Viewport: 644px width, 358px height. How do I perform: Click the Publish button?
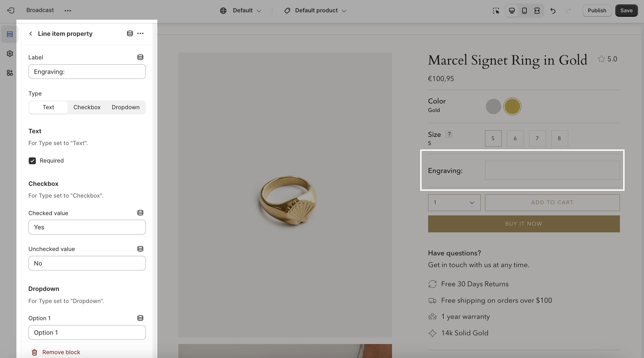[x=597, y=10]
